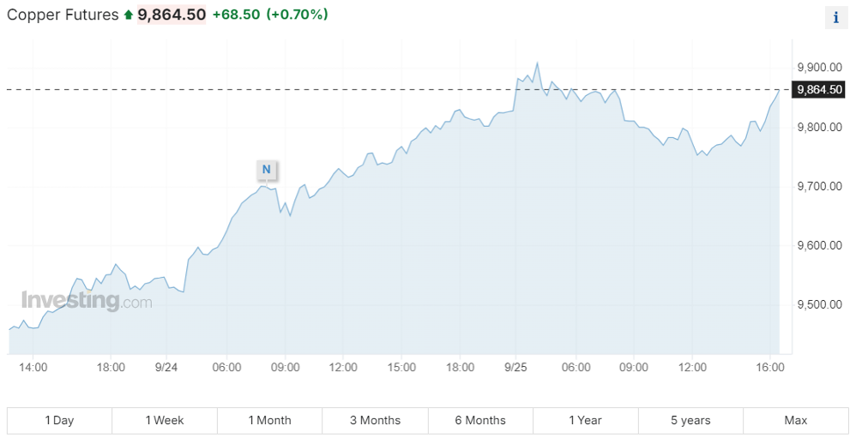The image size is (868, 444).
Task: Show the Max time range
Action: [796, 420]
